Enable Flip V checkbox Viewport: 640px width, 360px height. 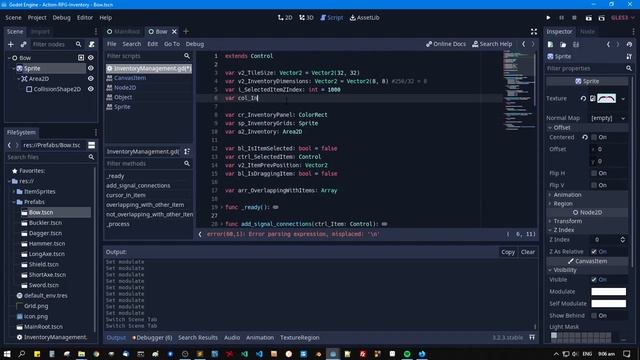pos(594,185)
